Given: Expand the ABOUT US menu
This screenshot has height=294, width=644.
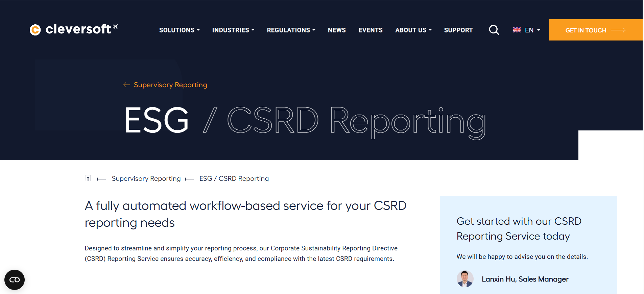Looking at the screenshot, I should click(413, 30).
